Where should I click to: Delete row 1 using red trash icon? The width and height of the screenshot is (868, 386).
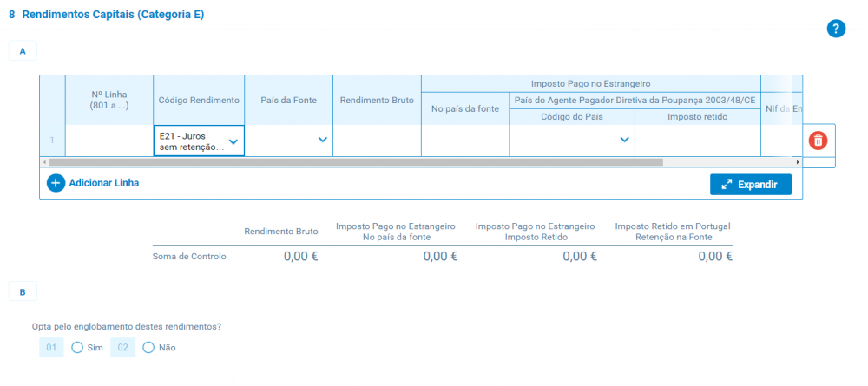pyautogui.click(x=818, y=140)
